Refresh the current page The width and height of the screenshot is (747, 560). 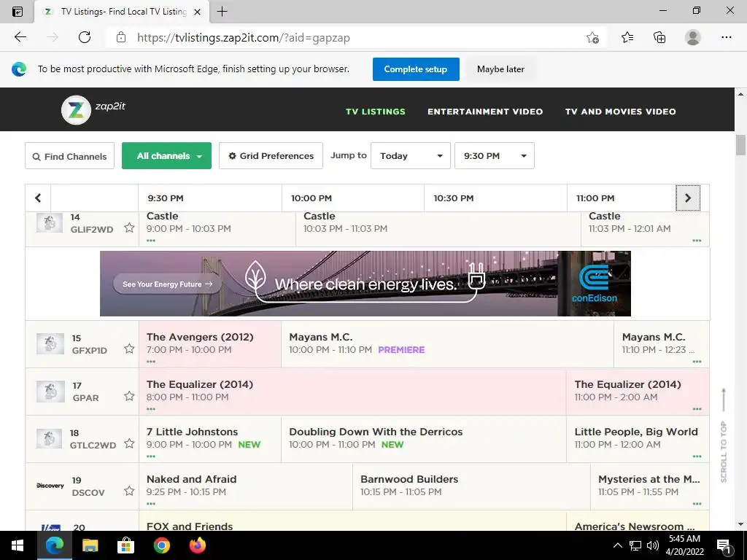[x=85, y=37]
